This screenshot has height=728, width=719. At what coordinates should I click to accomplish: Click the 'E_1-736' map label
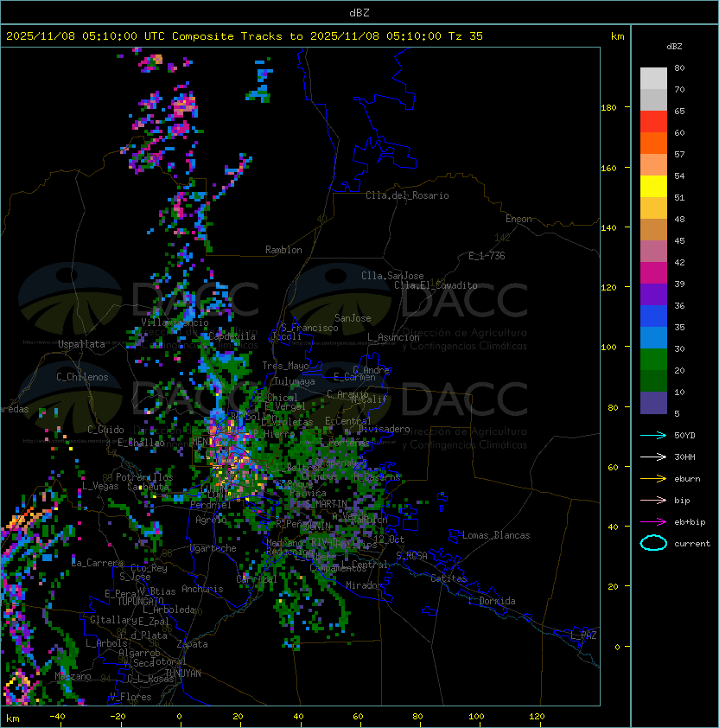point(487,256)
